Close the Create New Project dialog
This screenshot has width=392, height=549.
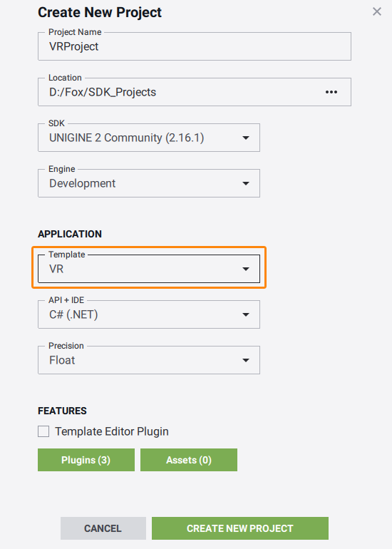pos(377,11)
